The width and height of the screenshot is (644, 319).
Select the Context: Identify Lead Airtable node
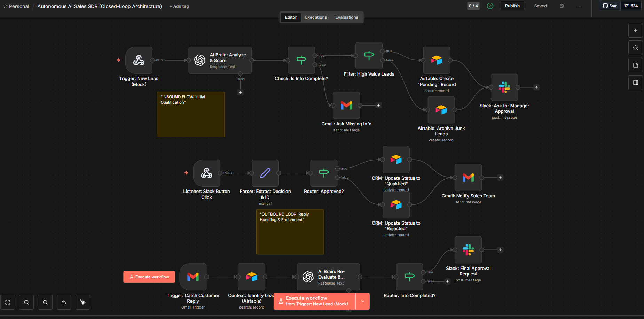click(252, 277)
